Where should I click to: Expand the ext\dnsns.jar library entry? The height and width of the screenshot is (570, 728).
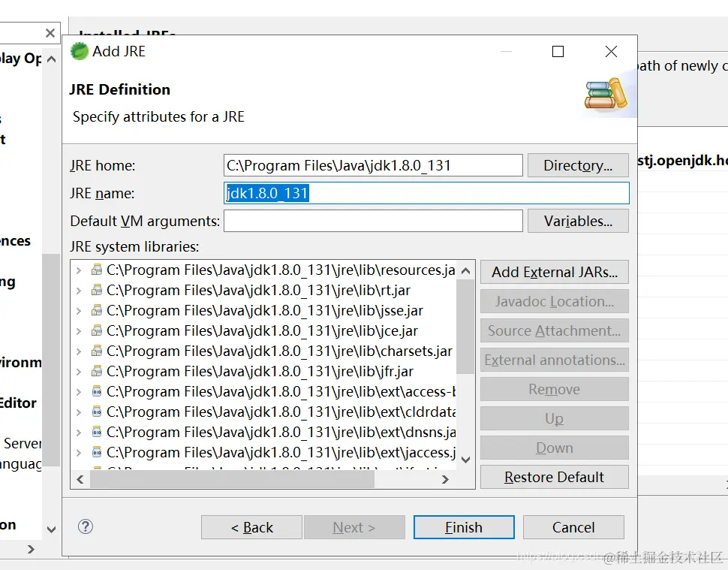pyautogui.click(x=79, y=433)
